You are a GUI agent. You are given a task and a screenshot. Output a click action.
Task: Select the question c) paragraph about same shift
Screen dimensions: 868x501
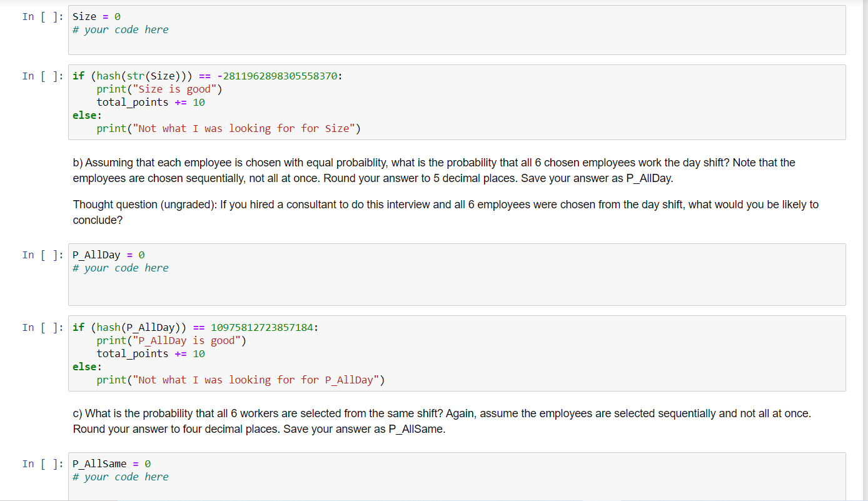(x=442, y=421)
